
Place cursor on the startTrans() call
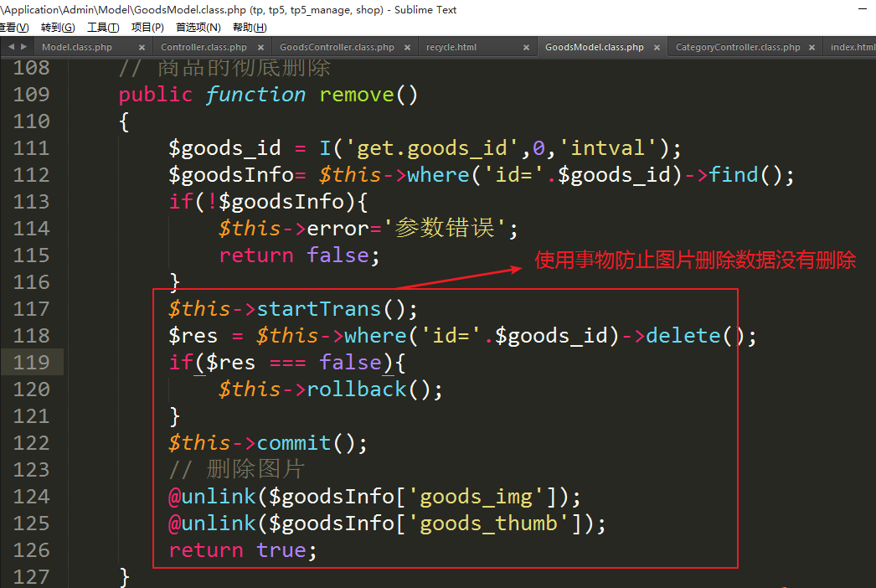(x=318, y=309)
